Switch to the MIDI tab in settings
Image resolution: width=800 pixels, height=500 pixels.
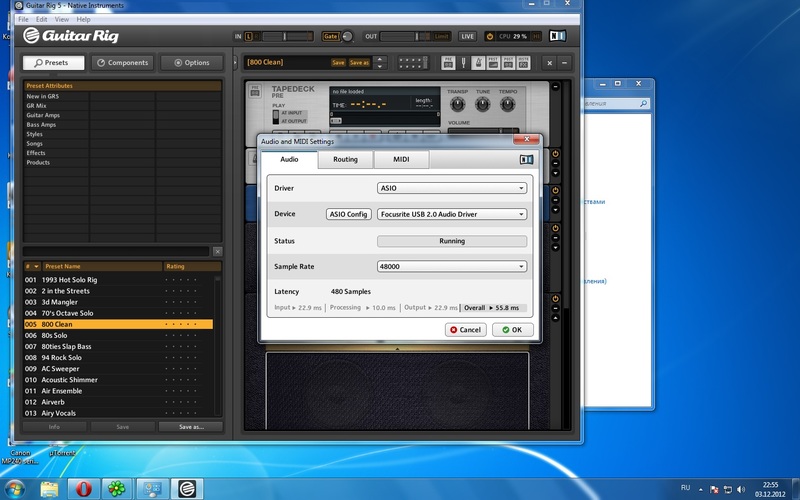pyautogui.click(x=401, y=160)
